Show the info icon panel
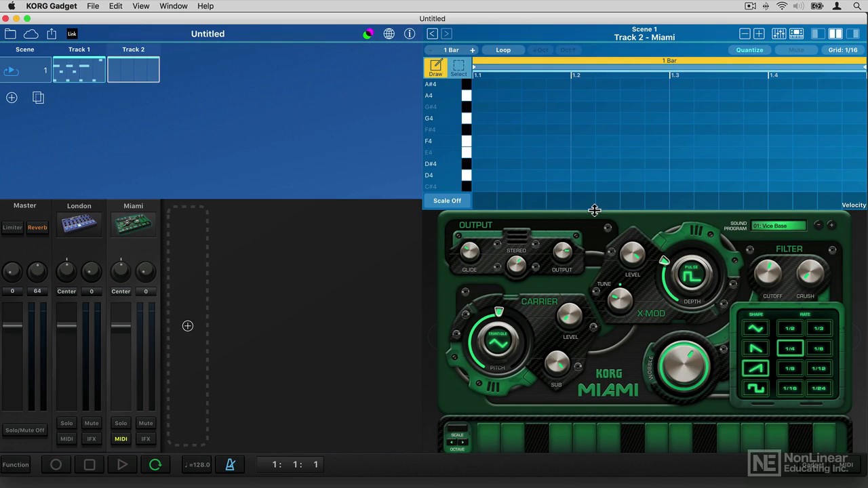Viewport: 868px width, 488px height. [410, 34]
